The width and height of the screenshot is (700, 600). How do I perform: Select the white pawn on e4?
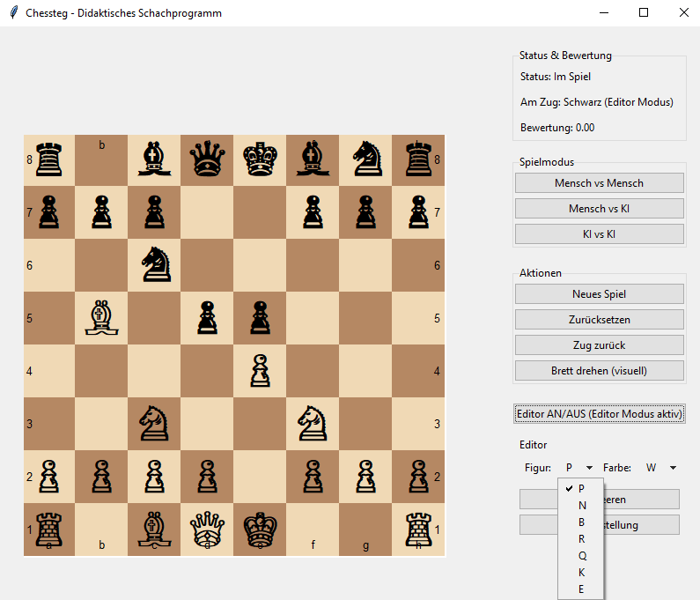pos(260,371)
